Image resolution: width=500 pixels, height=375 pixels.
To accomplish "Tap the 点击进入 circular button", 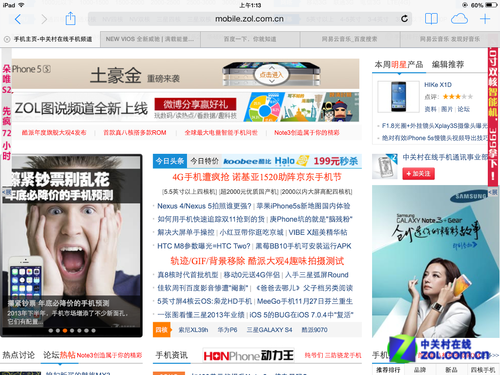I will pyautogui.click(x=271, y=75).
